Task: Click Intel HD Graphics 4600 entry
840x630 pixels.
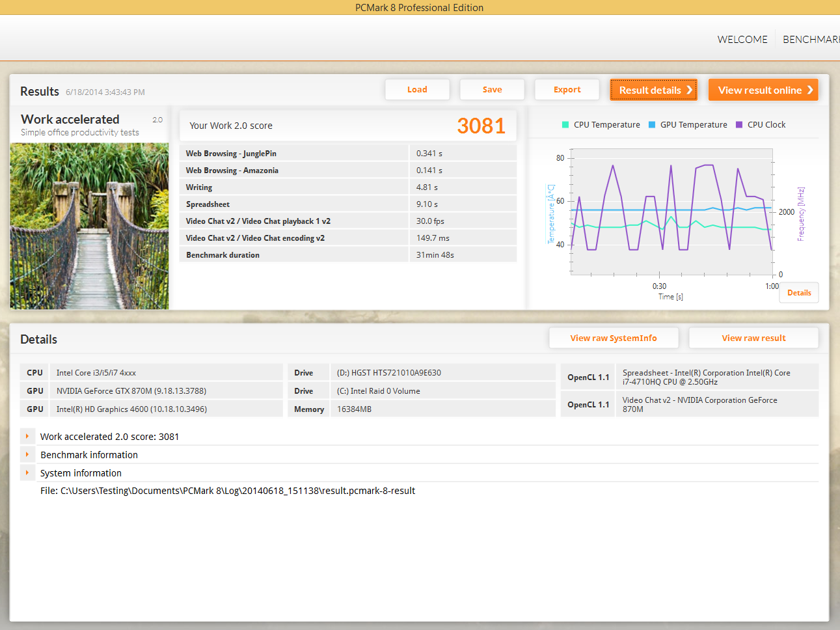Action: click(x=131, y=409)
